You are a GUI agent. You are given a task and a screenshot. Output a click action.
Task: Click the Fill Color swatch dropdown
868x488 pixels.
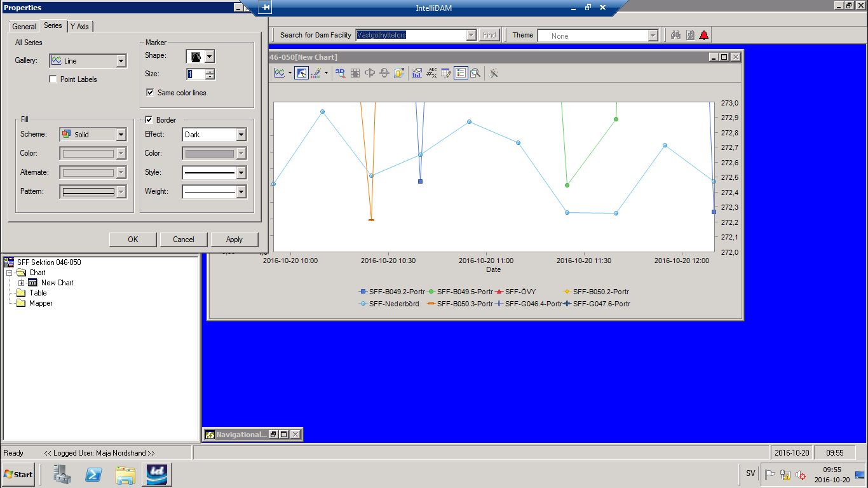[93, 153]
